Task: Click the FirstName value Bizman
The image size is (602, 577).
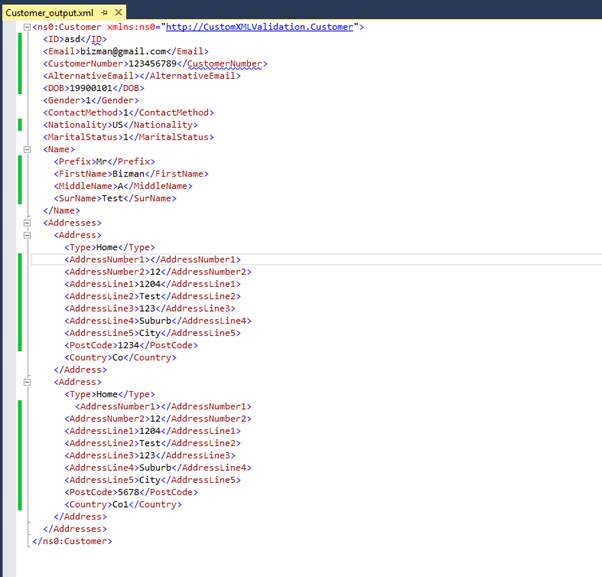Action: [129, 174]
